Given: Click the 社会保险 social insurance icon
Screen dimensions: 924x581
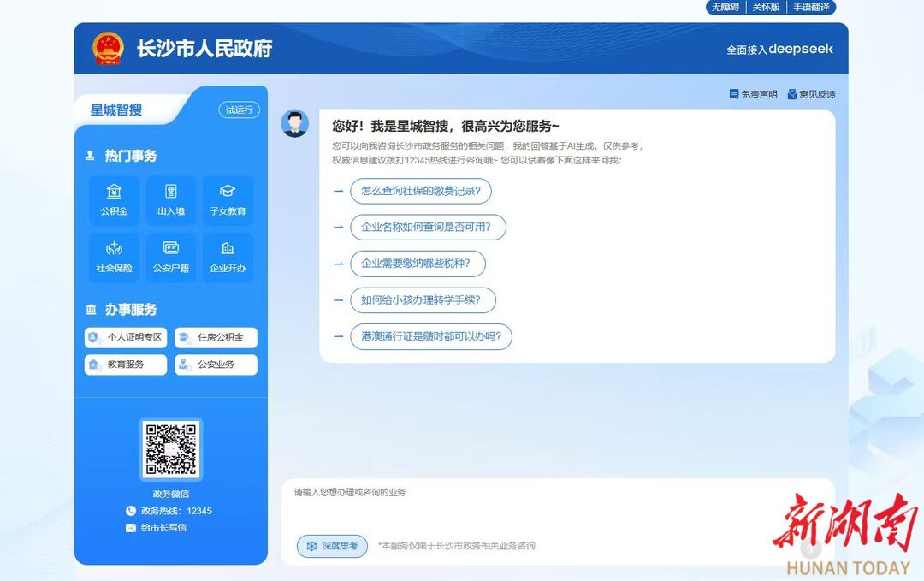Looking at the screenshot, I should coord(114,257).
